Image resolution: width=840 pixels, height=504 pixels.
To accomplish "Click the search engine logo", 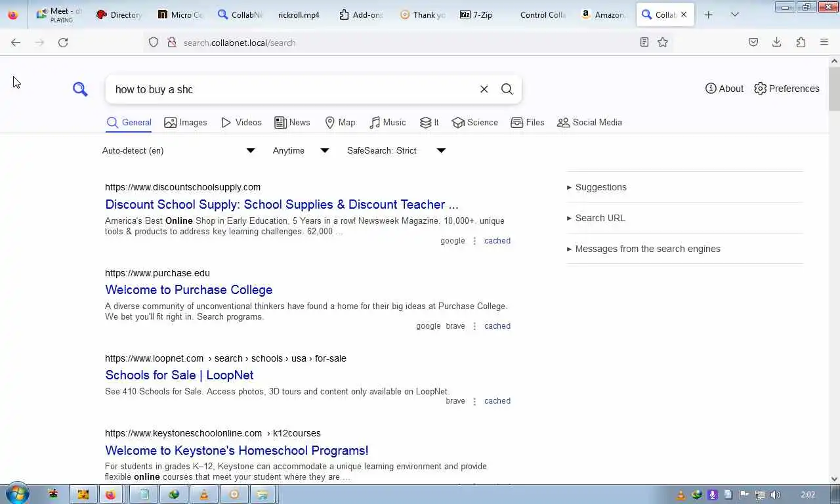I will (80, 89).
